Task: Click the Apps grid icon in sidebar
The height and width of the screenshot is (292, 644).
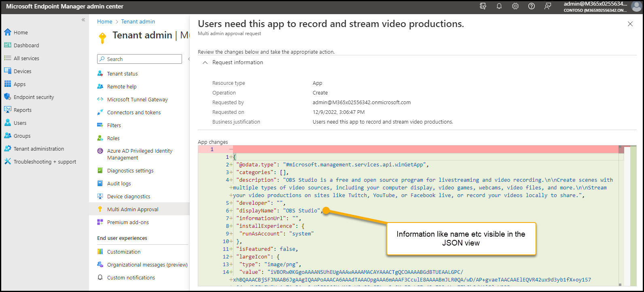Action: click(x=7, y=84)
